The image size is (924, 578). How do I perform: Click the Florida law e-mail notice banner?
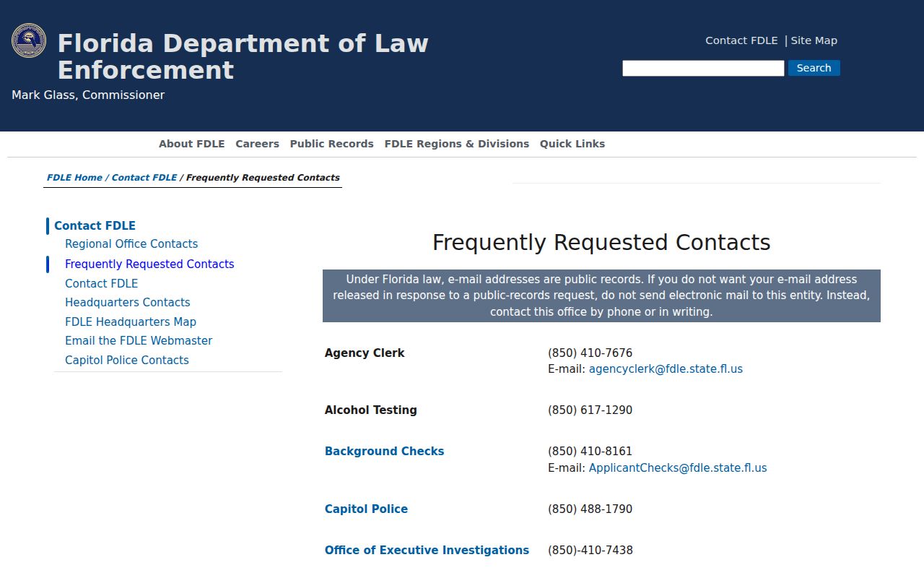click(x=601, y=296)
